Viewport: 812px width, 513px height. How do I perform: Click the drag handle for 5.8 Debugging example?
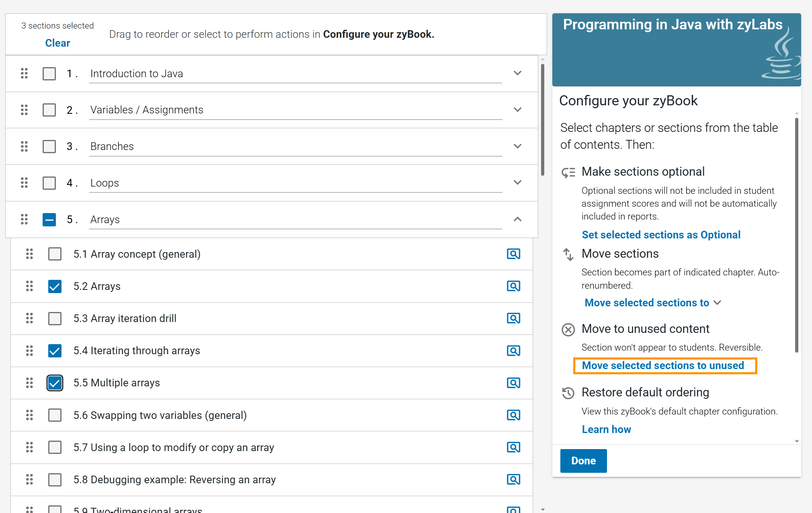[x=29, y=479]
